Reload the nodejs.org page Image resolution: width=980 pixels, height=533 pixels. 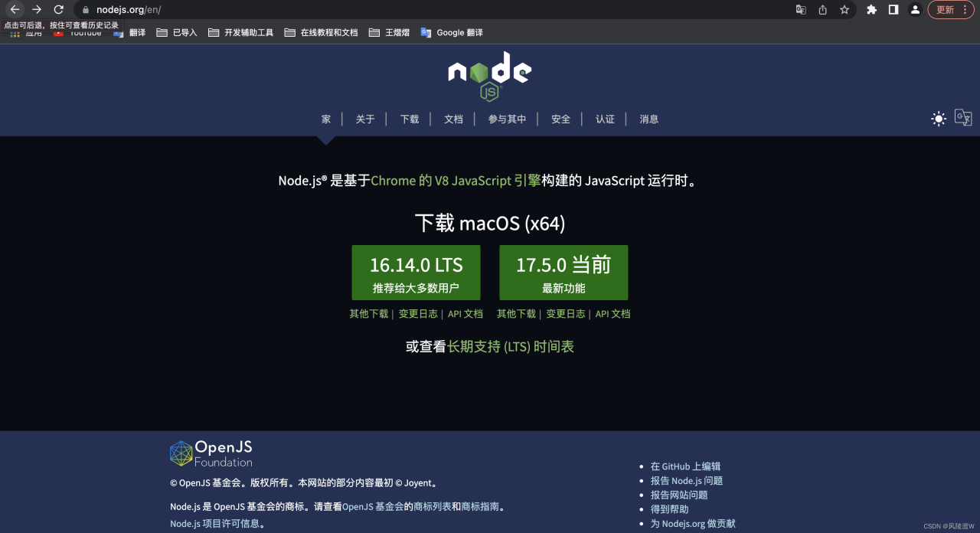click(58, 9)
